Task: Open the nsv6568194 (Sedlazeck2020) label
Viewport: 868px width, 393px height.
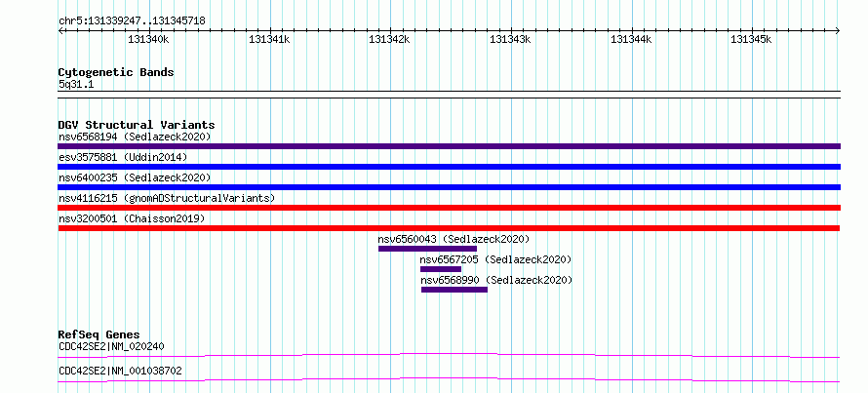Action: click(x=135, y=137)
